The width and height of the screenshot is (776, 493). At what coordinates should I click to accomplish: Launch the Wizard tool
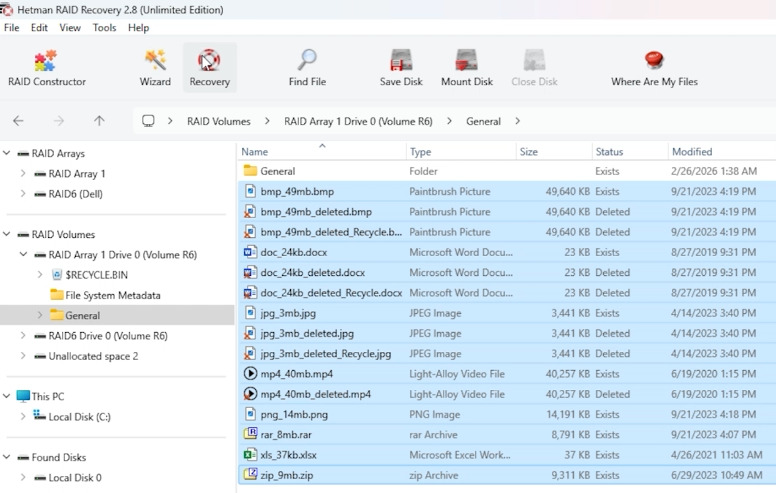(155, 68)
